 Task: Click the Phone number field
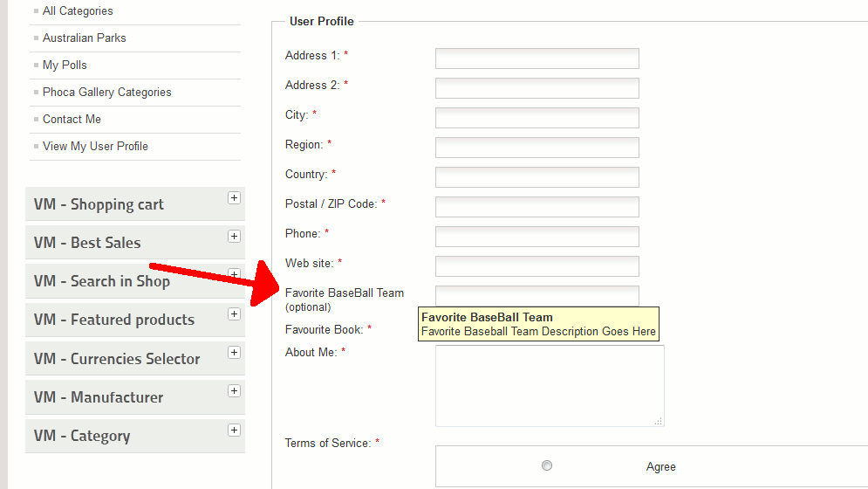[537, 237]
